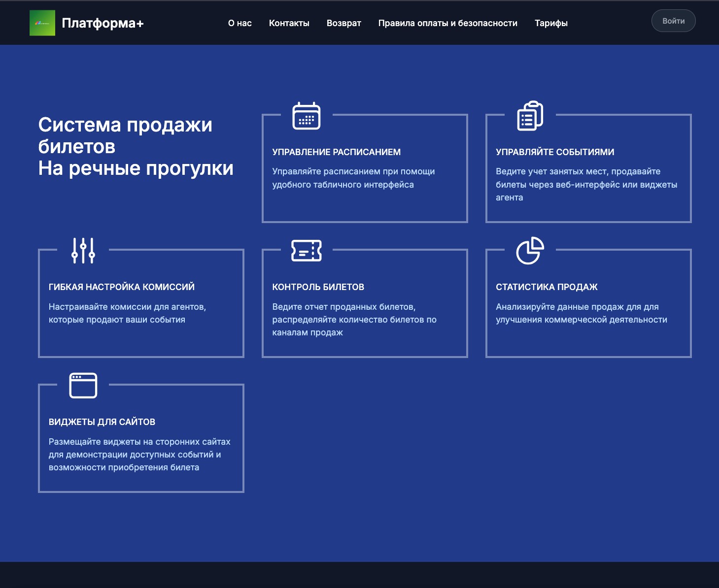
Task: Click the pie chart icon above Статистика продаж
Action: [x=531, y=251]
